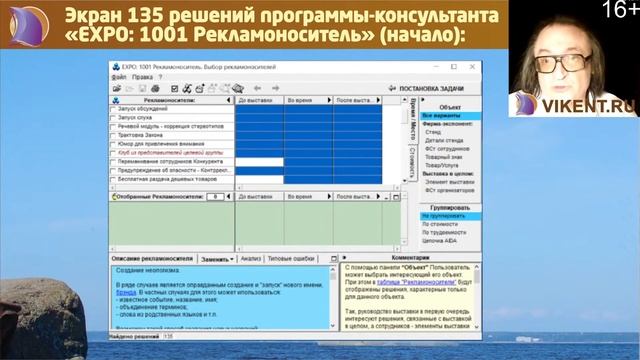Viewport: 640px width, 360px height.
Task: Open the Правка menu
Action: pyautogui.click(x=142, y=77)
